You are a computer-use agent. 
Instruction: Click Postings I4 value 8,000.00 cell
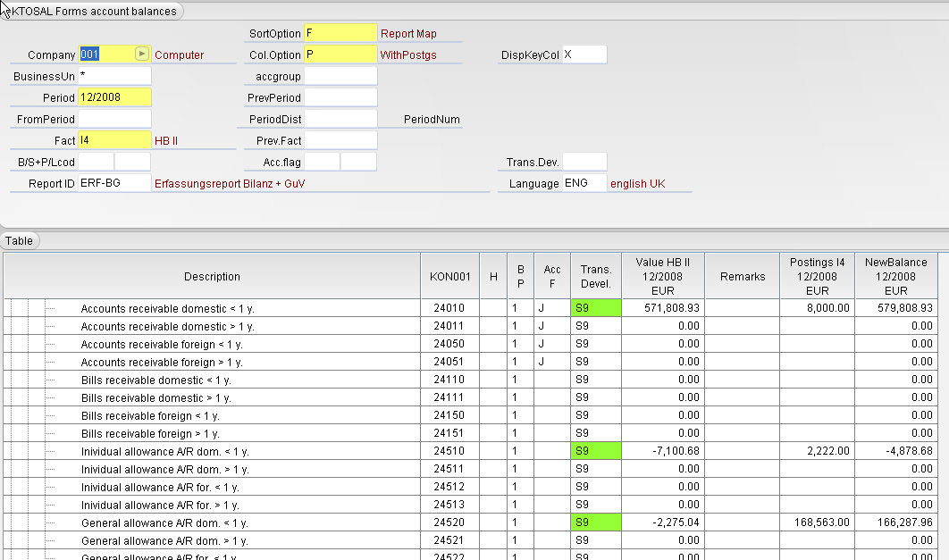(817, 308)
